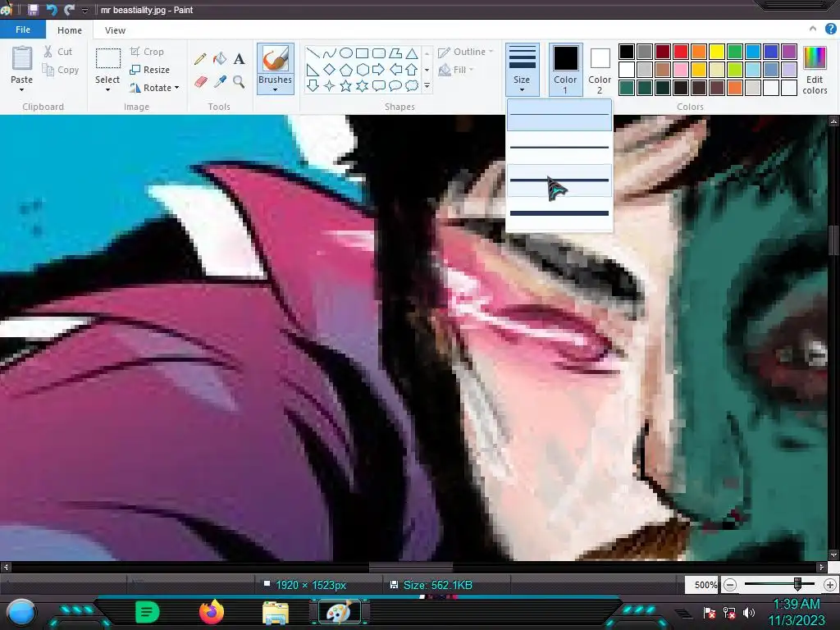Click the Crop button
Screen dimensions: 840x630
147,52
